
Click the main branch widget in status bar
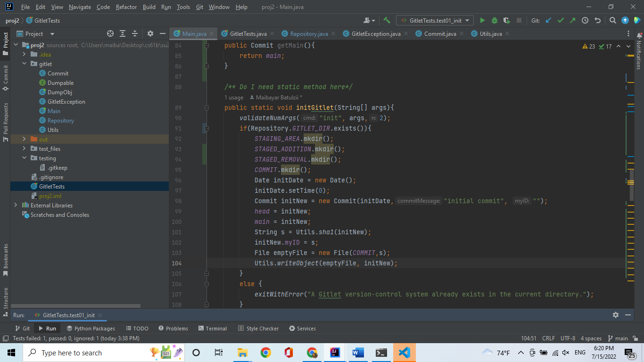click(x=618, y=338)
